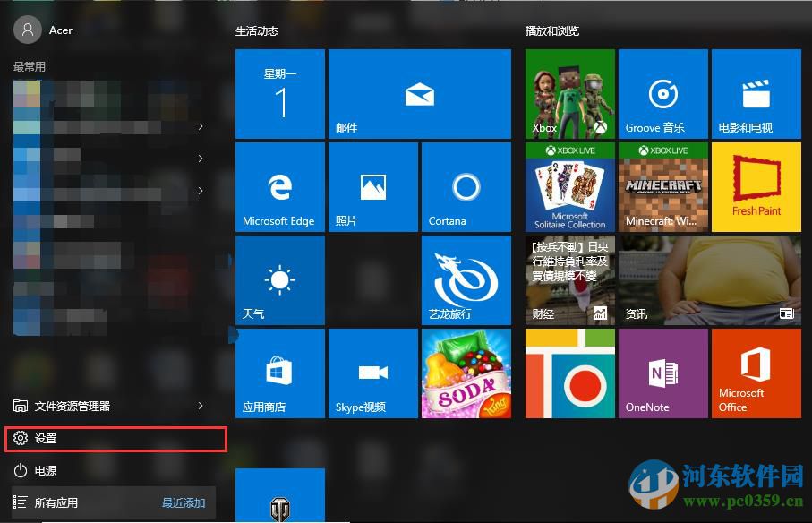
Task: Open 所有应用 list
Action: click(58, 502)
